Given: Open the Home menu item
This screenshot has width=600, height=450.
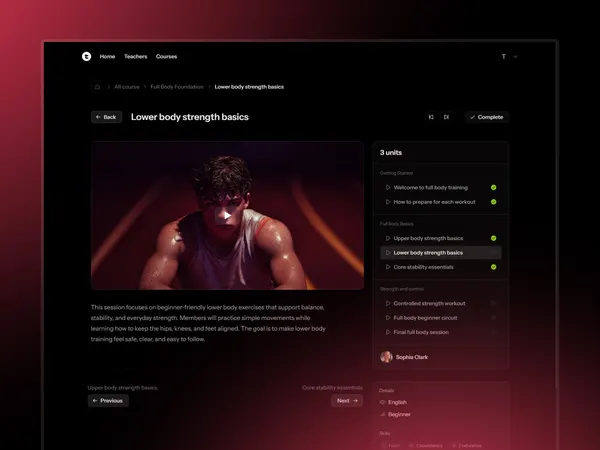Looking at the screenshot, I should (x=107, y=57).
